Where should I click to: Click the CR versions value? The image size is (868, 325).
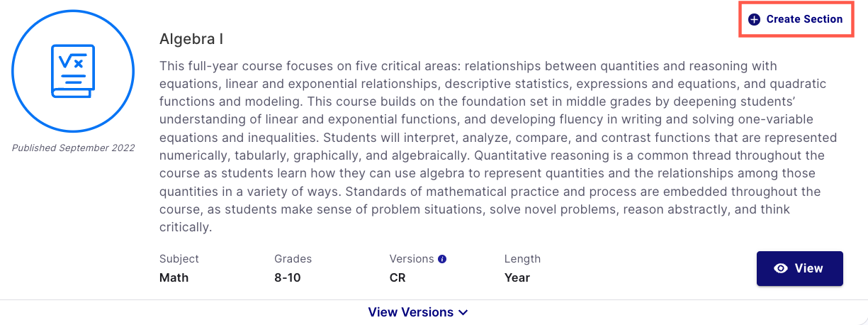tap(398, 277)
